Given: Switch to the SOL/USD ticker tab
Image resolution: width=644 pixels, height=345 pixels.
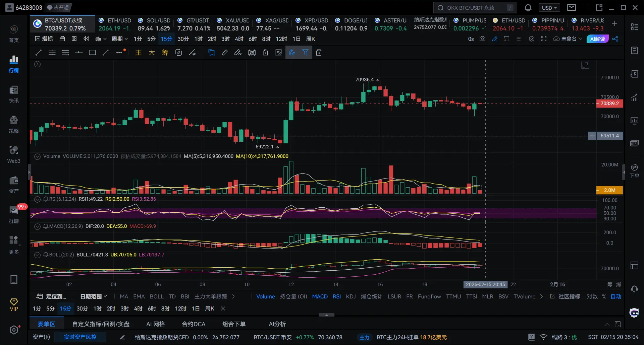Looking at the screenshot, I should pos(154,24).
